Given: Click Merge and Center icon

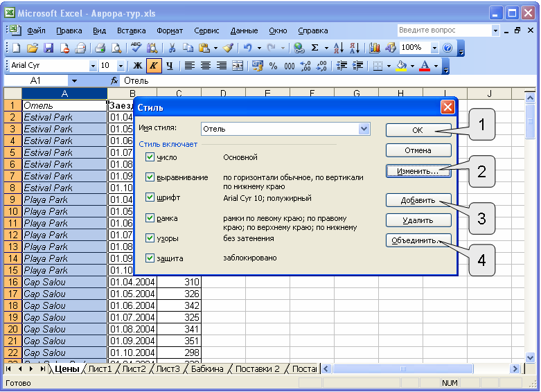Looking at the screenshot, I should [x=238, y=66].
